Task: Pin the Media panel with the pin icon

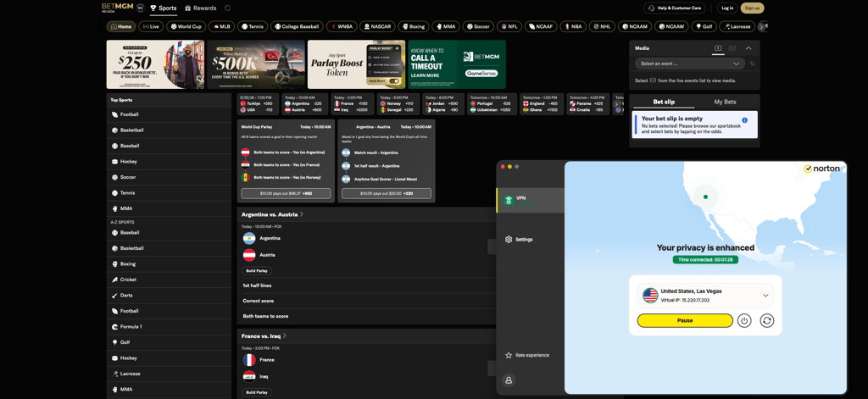Action: pyautogui.click(x=753, y=64)
